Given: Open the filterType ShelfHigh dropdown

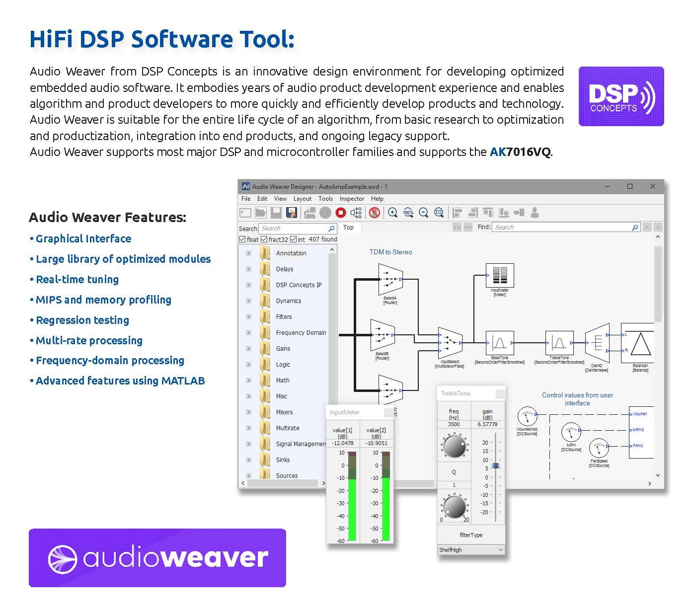Looking at the screenshot, I should 471,550.
